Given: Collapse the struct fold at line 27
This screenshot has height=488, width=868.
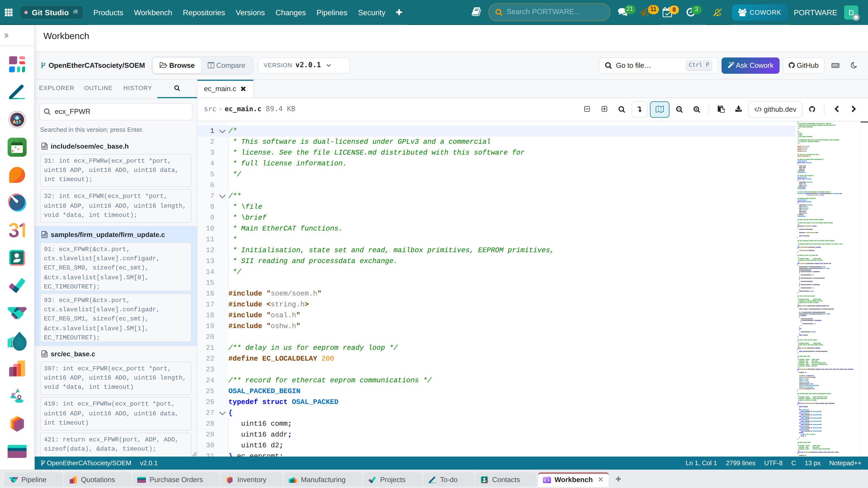Looking at the screenshot, I should pos(222,413).
